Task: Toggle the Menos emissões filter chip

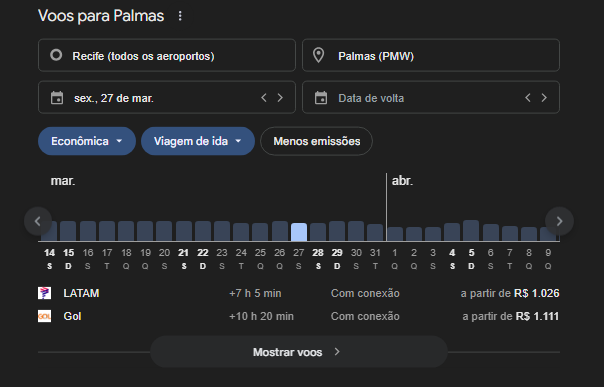Action: pyautogui.click(x=317, y=141)
